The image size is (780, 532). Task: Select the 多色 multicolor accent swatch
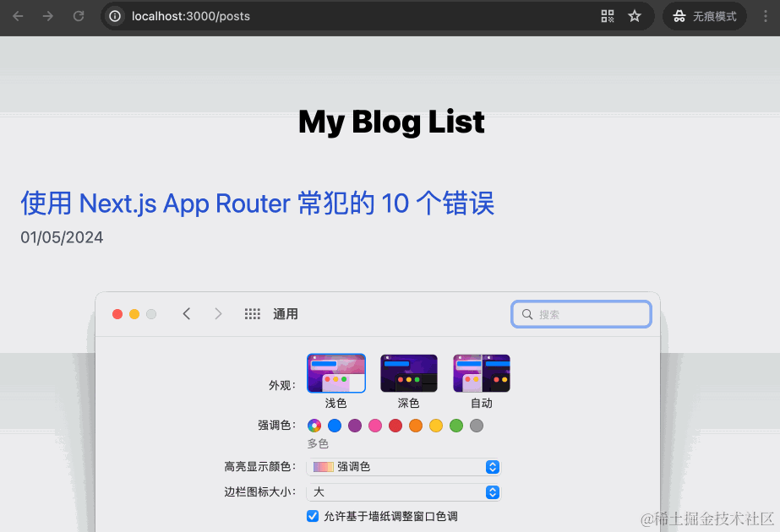click(x=314, y=426)
